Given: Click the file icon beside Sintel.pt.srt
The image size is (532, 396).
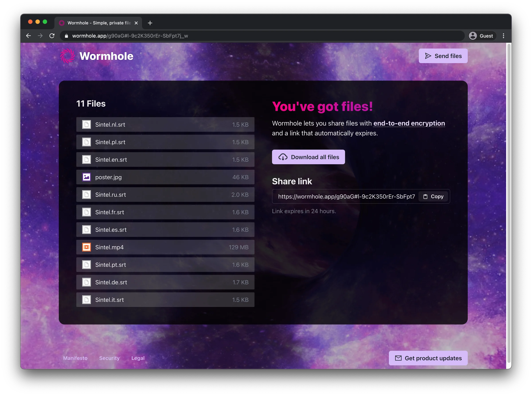Looking at the screenshot, I should pos(86,265).
